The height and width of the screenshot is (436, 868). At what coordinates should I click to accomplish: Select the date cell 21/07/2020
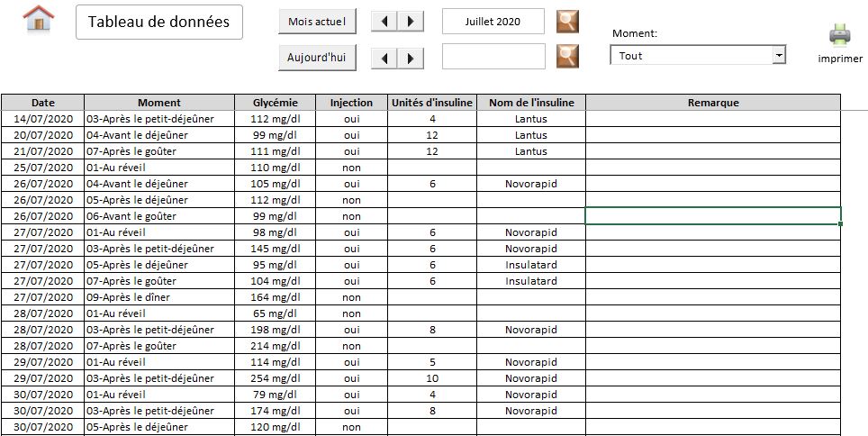point(42,151)
